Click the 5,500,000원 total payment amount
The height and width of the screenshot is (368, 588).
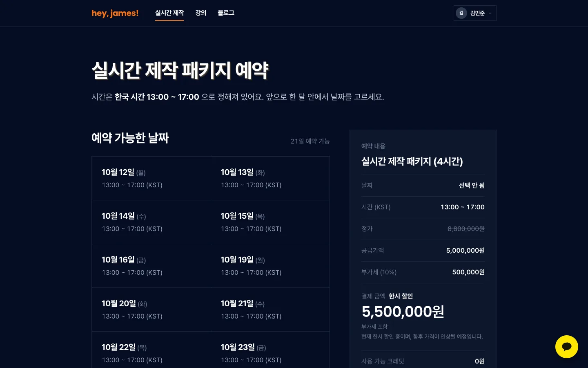click(403, 312)
